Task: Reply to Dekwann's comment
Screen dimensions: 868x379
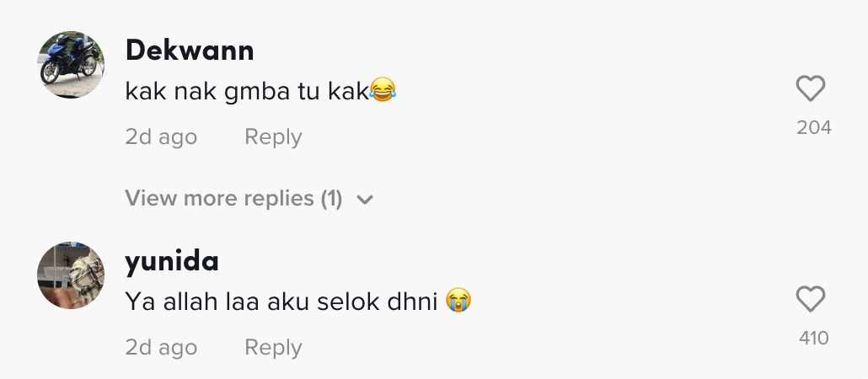Action: (x=273, y=137)
